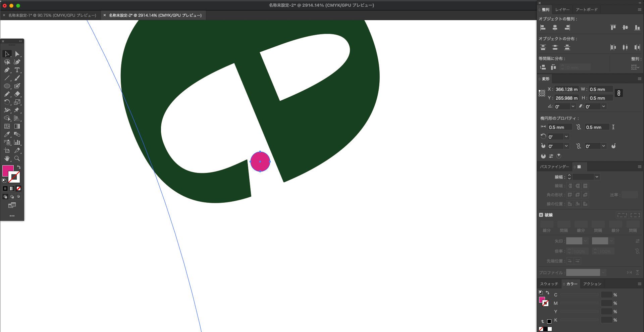This screenshot has width=644, height=332.
Task: Toggle constrain width and height proportions link
Action: click(619, 93)
